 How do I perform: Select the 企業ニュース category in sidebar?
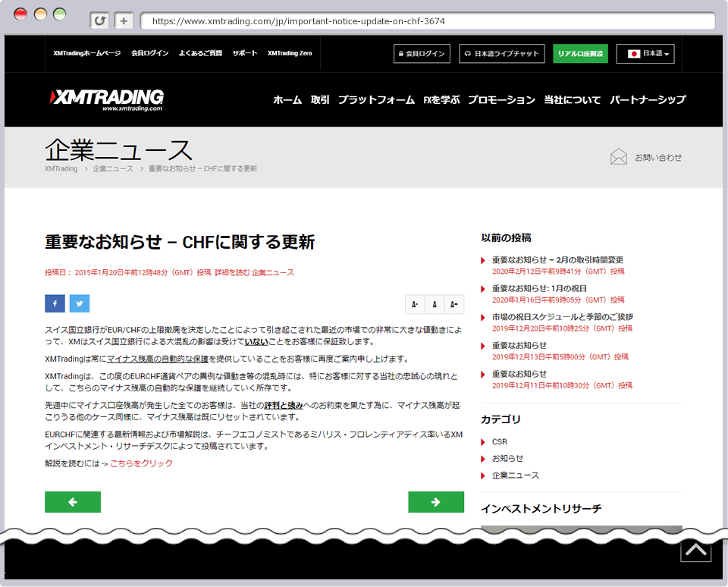click(x=516, y=476)
